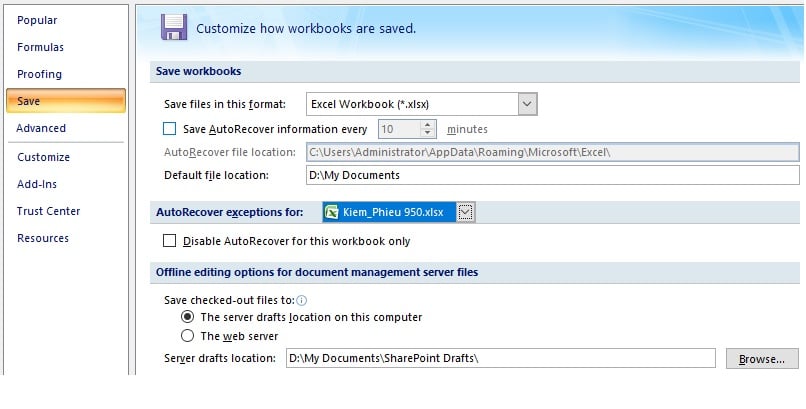The image size is (806, 409).
Task: Expand the AutoRecover exceptions workbook dropdown
Action: [x=465, y=211]
